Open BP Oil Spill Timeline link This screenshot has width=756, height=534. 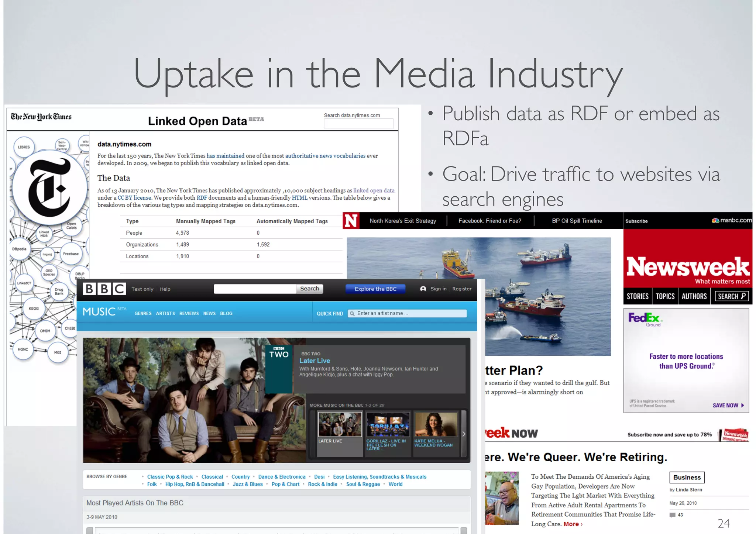point(577,221)
